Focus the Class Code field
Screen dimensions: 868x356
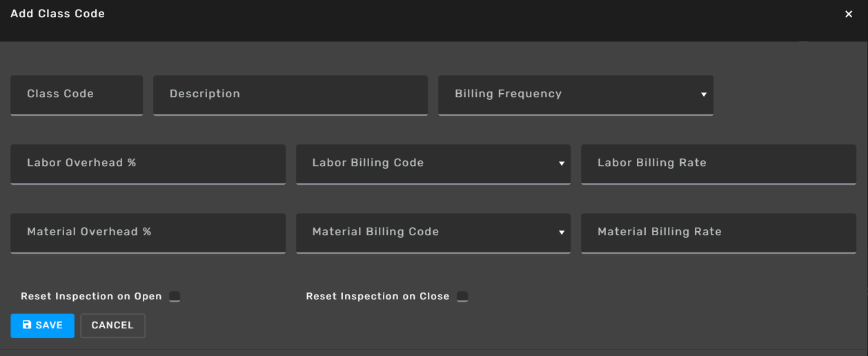click(x=77, y=95)
